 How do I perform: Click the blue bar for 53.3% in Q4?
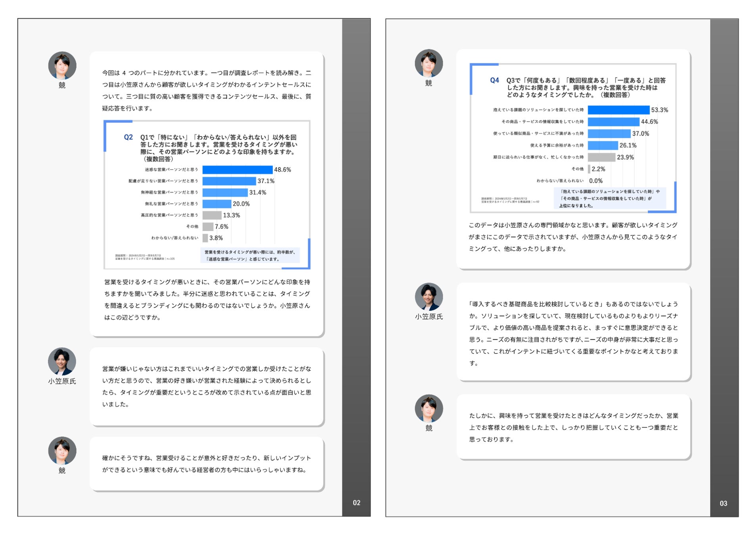pos(619,110)
